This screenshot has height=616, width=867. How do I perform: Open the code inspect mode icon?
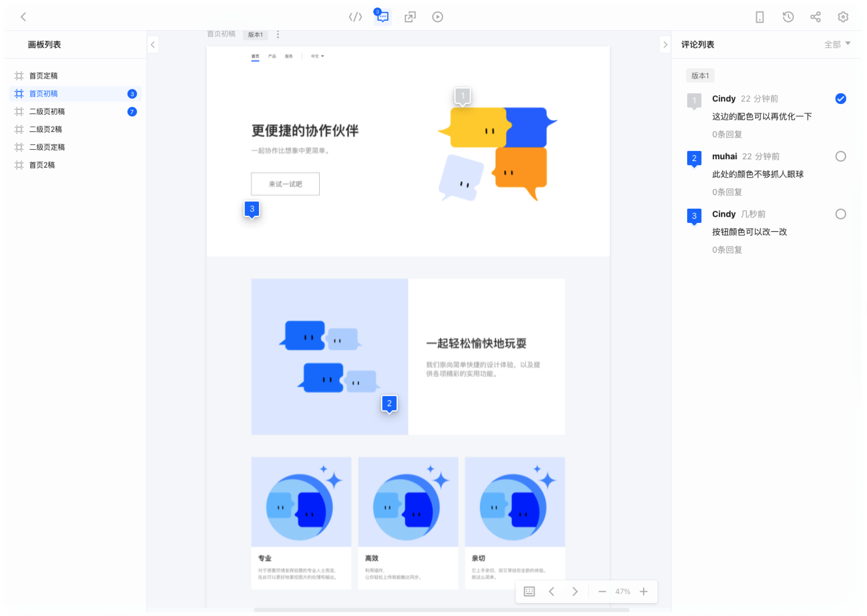pyautogui.click(x=355, y=17)
